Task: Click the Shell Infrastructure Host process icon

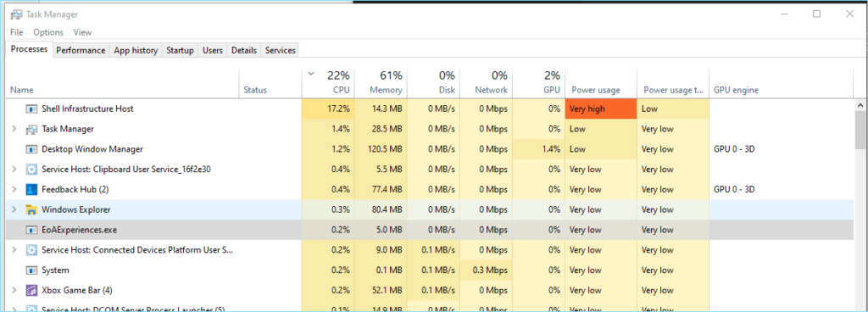Action: (31, 109)
